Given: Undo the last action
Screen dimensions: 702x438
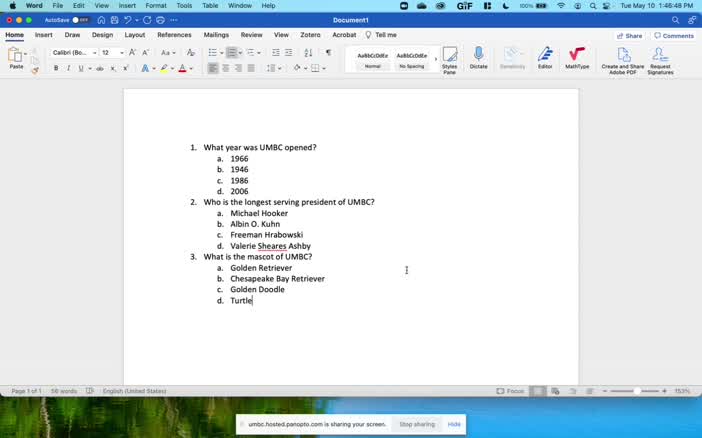Looking at the screenshot, I should [128, 20].
